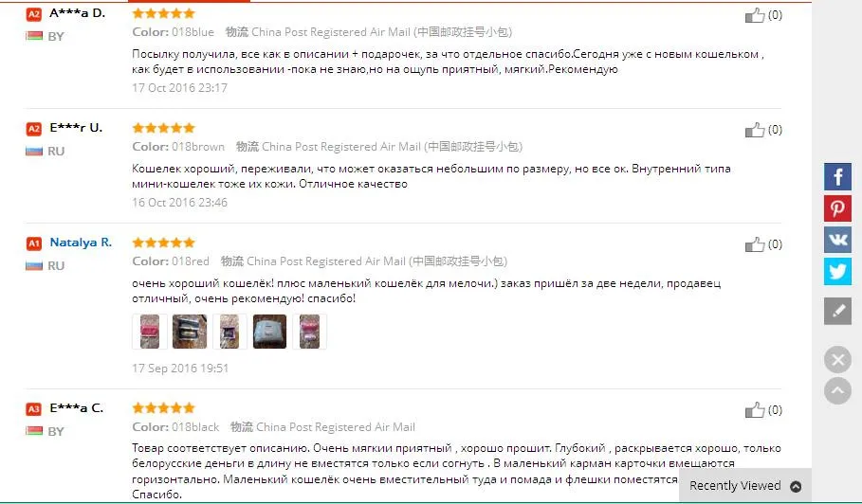Open second review photo thumbnail

tap(190, 332)
